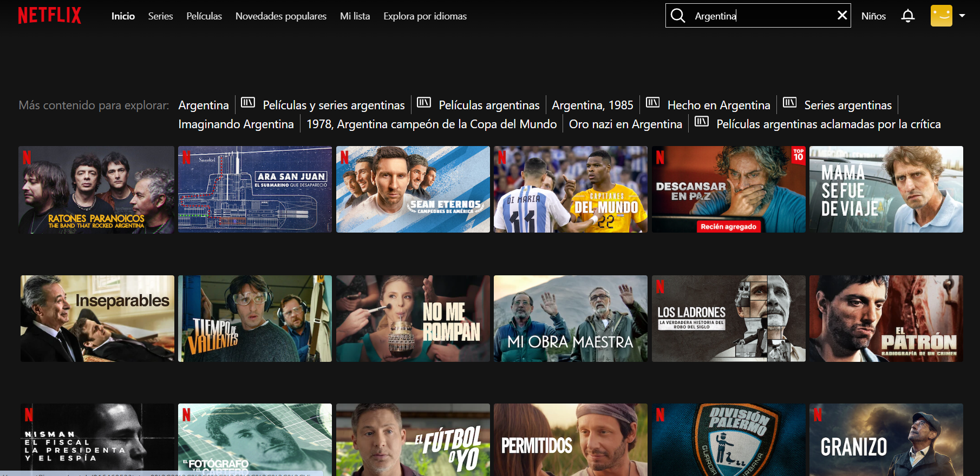Viewport: 980px width, 476px height.
Task: Open Series argentinas suggestion
Action: point(848,105)
